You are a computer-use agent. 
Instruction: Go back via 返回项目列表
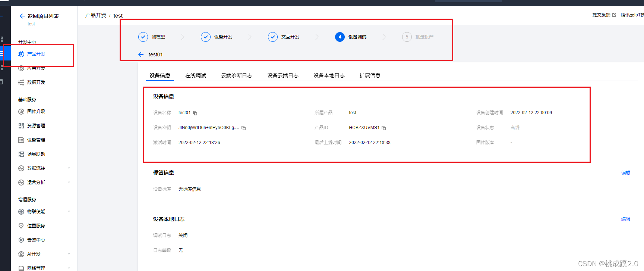43,16
